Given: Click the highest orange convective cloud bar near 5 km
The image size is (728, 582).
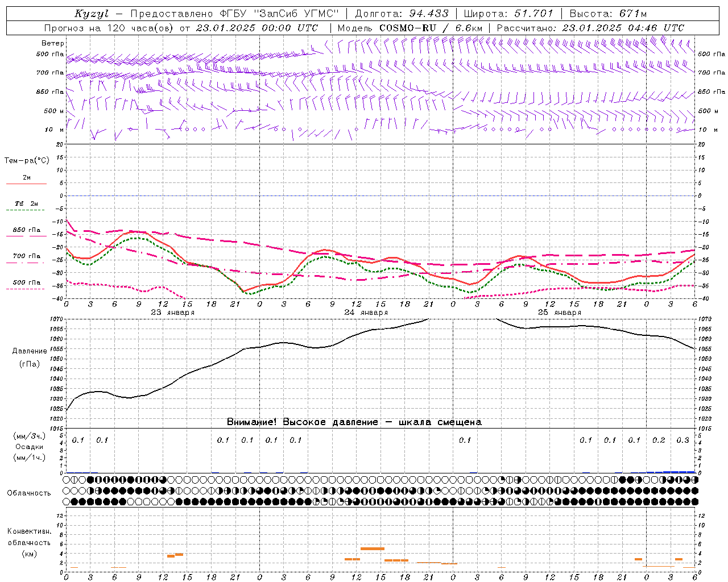Looking at the screenshot, I should tap(373, 548).
